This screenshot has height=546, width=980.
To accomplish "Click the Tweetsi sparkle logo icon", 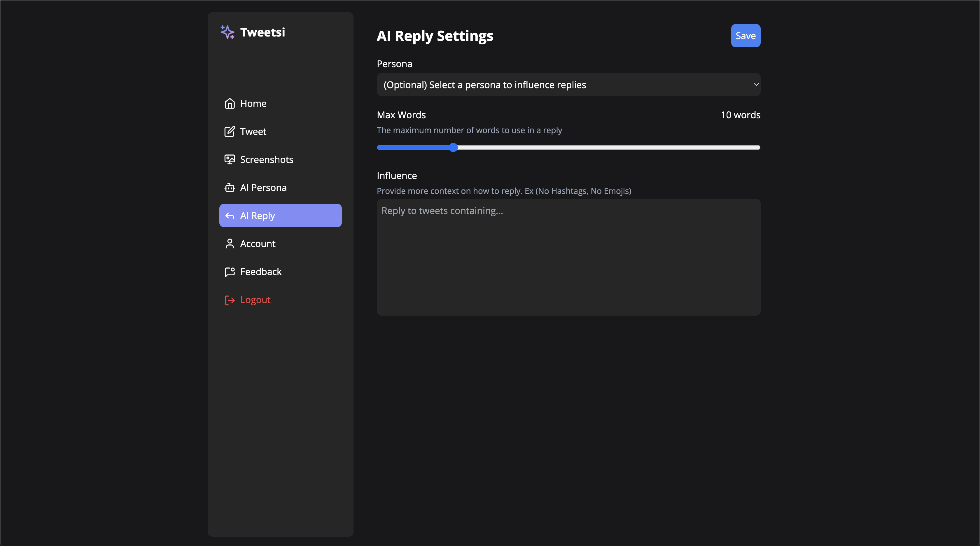I will pos(228,32).
